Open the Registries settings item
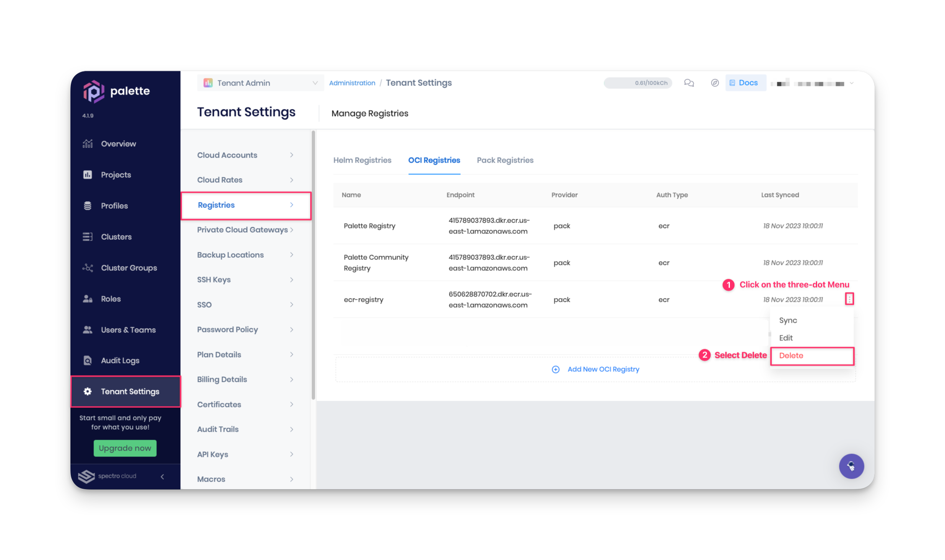 point(246,205)
